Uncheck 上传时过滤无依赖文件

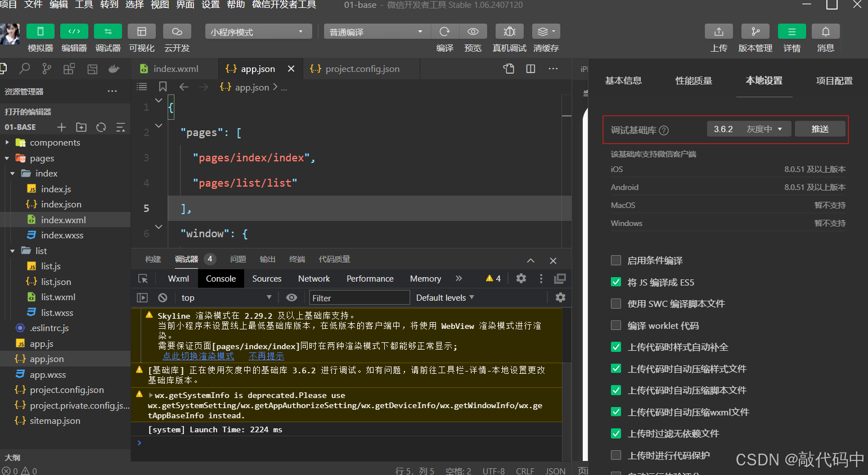(616, 433)
